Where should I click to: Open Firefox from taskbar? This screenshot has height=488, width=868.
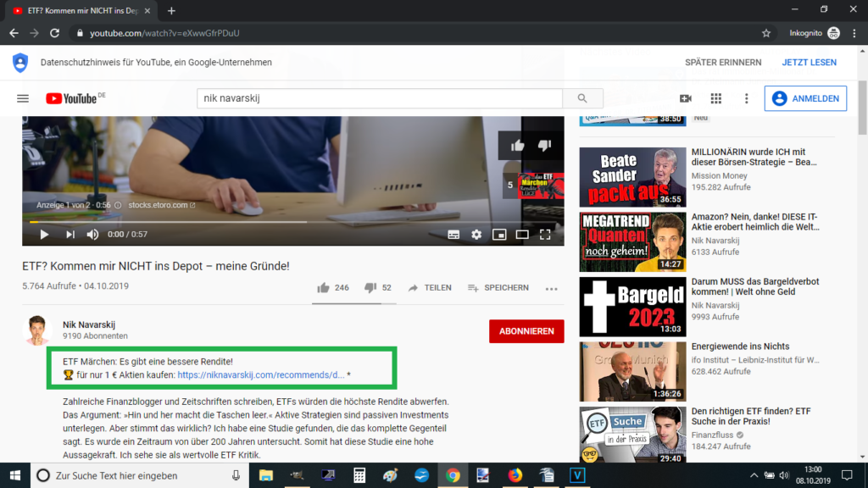point(515,475)
